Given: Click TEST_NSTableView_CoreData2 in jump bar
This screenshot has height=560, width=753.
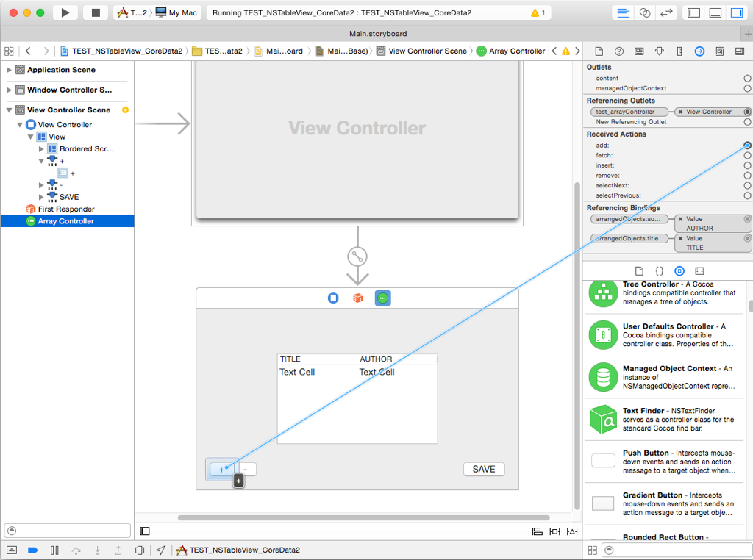Looking at the screenshot, I should [121, 51].
